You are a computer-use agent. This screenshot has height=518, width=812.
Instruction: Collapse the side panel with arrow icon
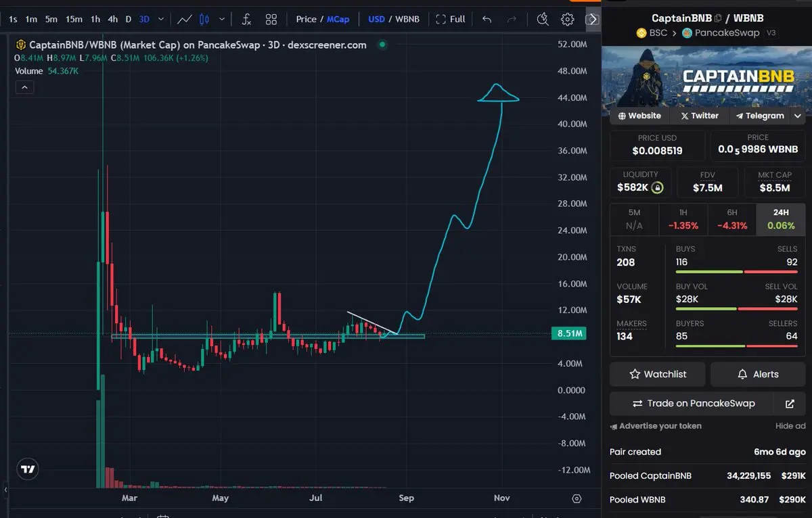click(592, 19)
